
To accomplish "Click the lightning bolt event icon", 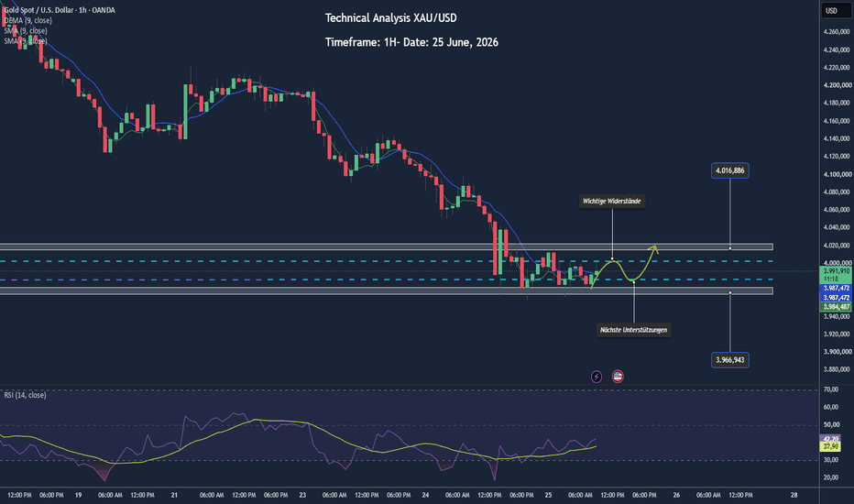I will click(x=597, y=377).
